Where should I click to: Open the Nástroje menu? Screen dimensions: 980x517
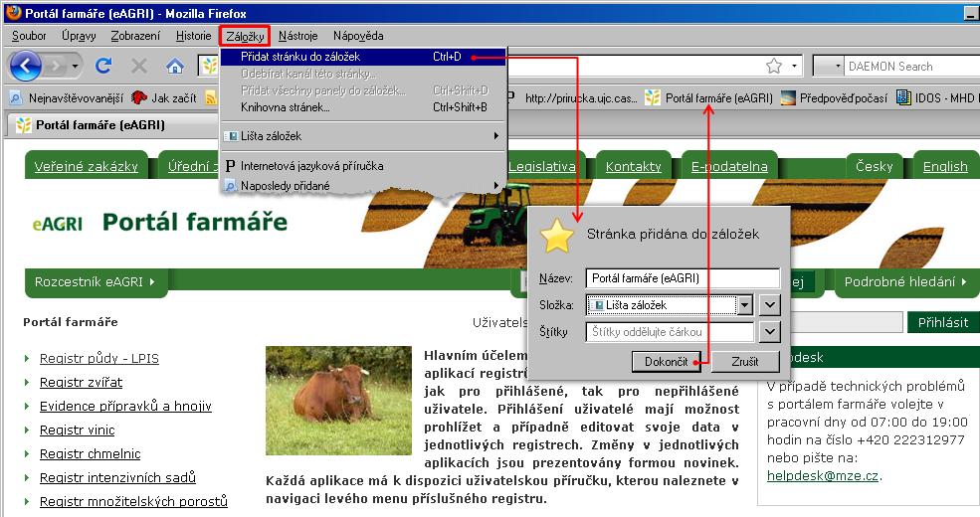coord(298,36)
